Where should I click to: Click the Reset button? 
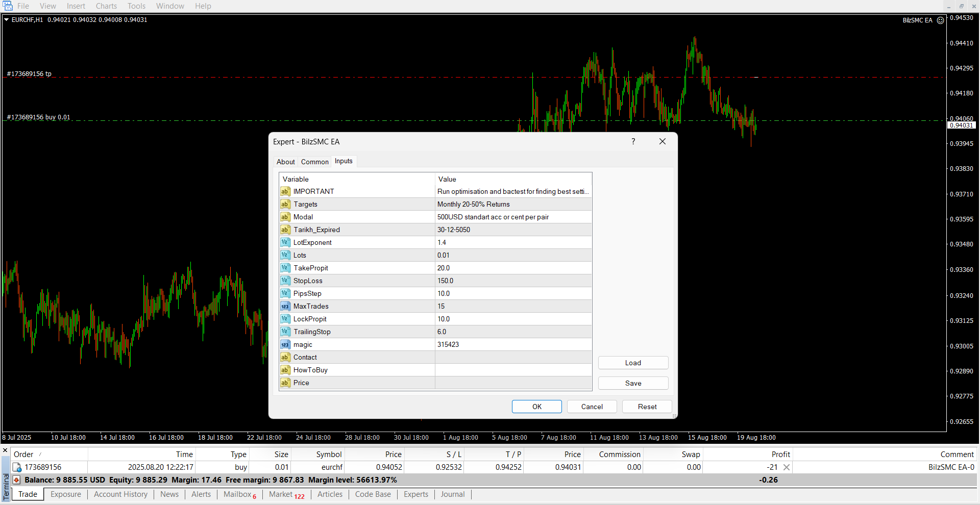pyautogui.click(x=647, y=407)
